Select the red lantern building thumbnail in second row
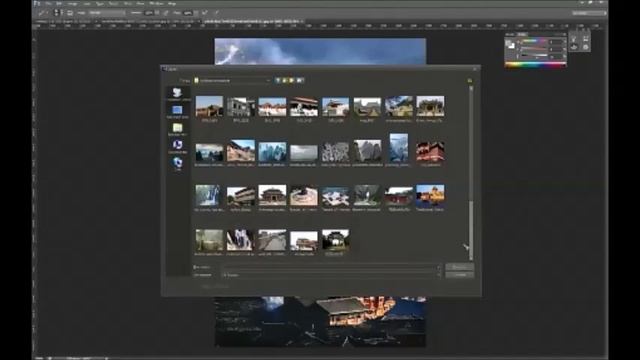The height and width of the screenshot is (360, 640). (430, 151)
